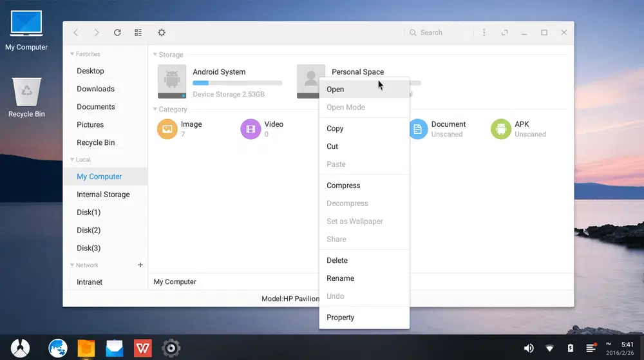Click Android System storage usage bar

click(x=238, y=83)
